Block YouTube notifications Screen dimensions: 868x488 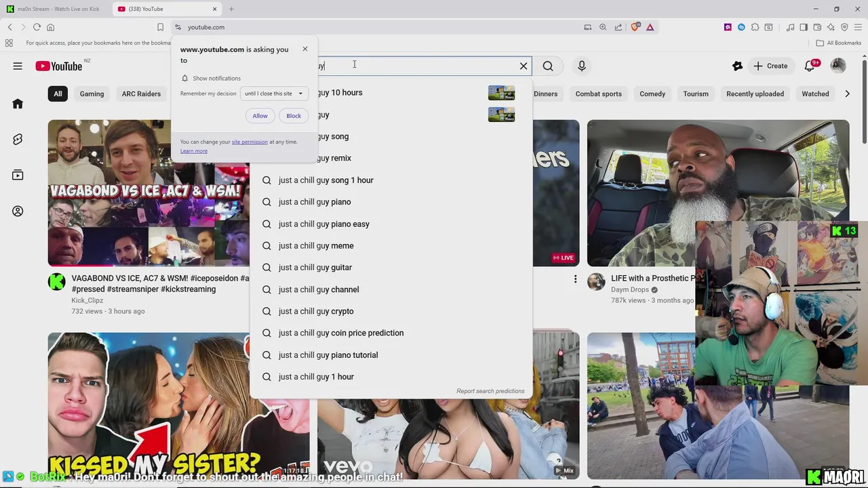[294, 116]
